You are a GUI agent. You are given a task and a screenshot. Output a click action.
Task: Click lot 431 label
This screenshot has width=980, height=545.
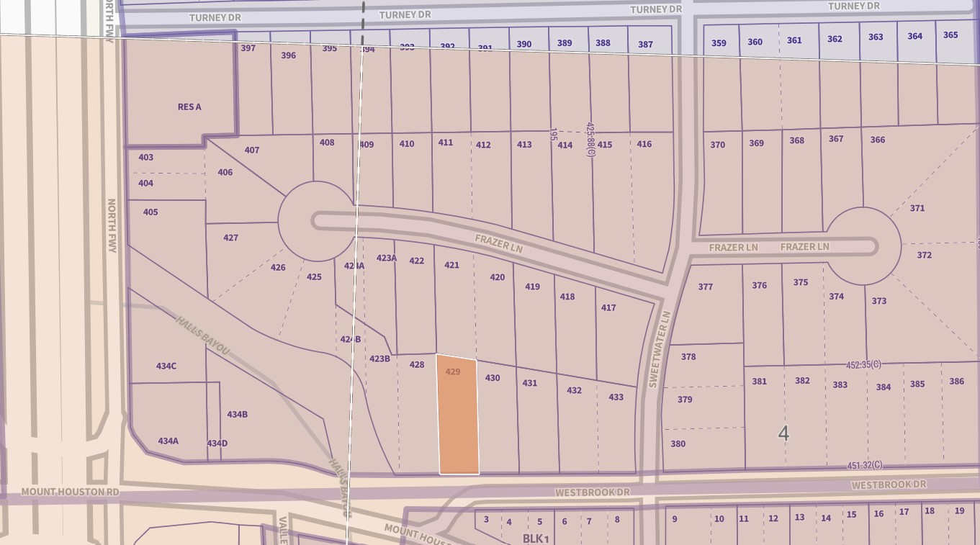[x=530, y=383]
